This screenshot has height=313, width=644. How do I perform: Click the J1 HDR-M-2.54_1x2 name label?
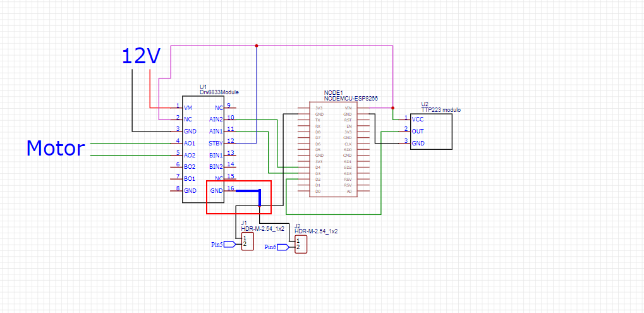click(x=262, y=229)
